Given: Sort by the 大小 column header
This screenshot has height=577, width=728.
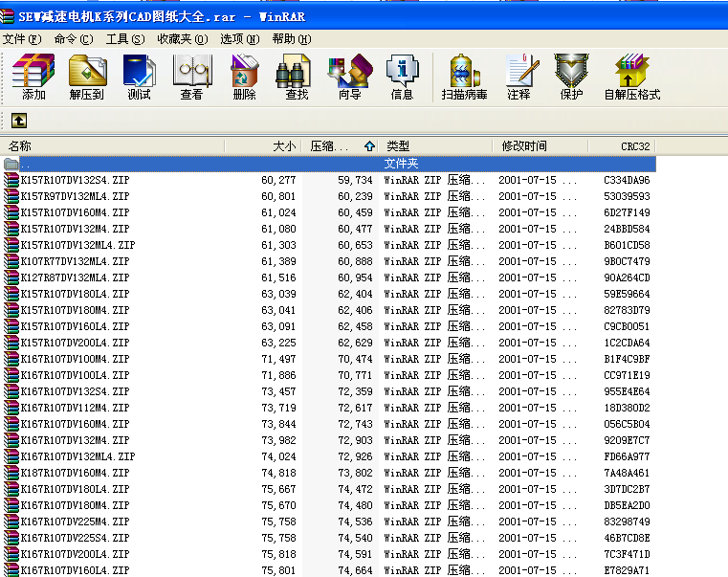Looking at the screenshot, I should (x=263, y=146).
